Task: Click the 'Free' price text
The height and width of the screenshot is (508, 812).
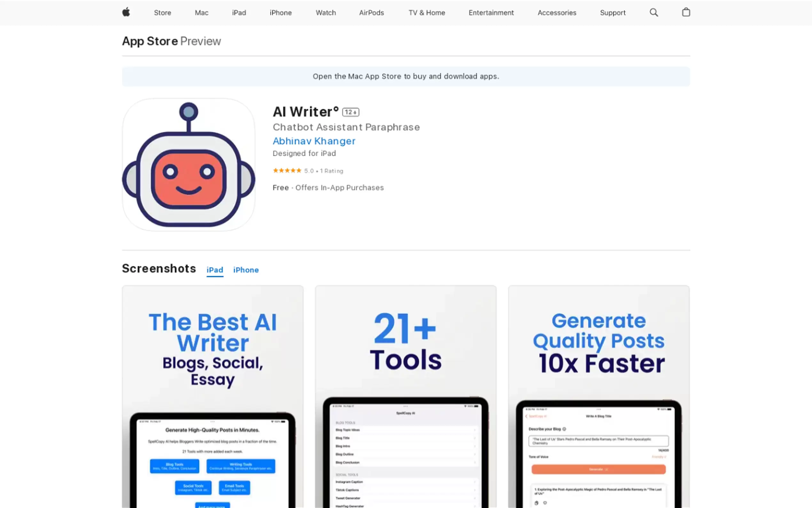Action: [281, 188]
